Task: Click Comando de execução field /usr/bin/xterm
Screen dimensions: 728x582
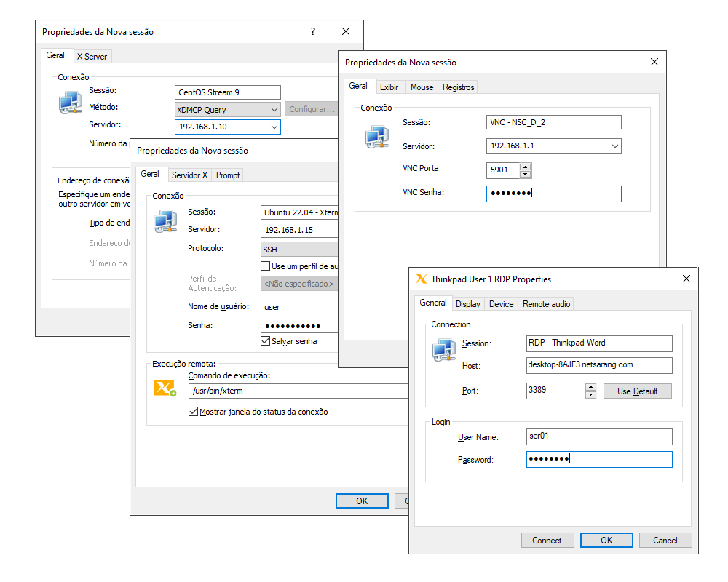Action: click(298, 391)
